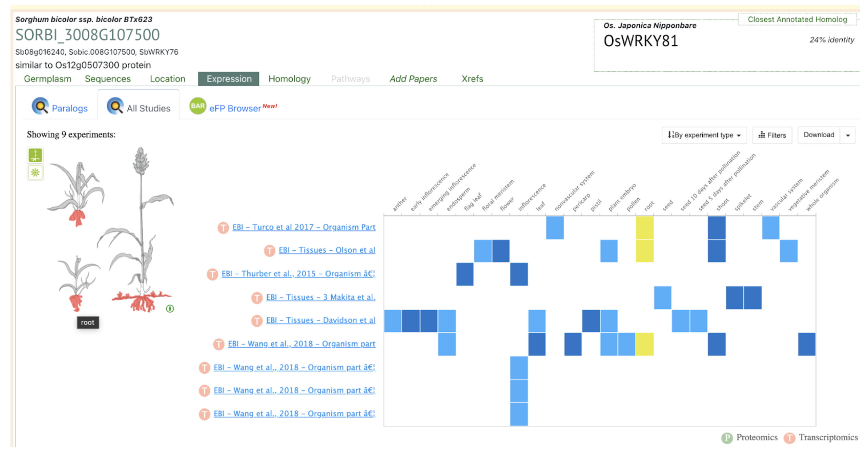
Task: Open Closest Annotated Homolog OsWRKY81
Action: pyautogui.click(x=640, y=41)
